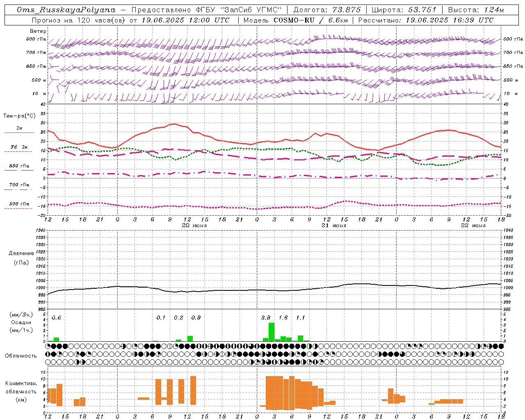
Task: Click the precipitation value "0.1"
Action: coord(161,318)
